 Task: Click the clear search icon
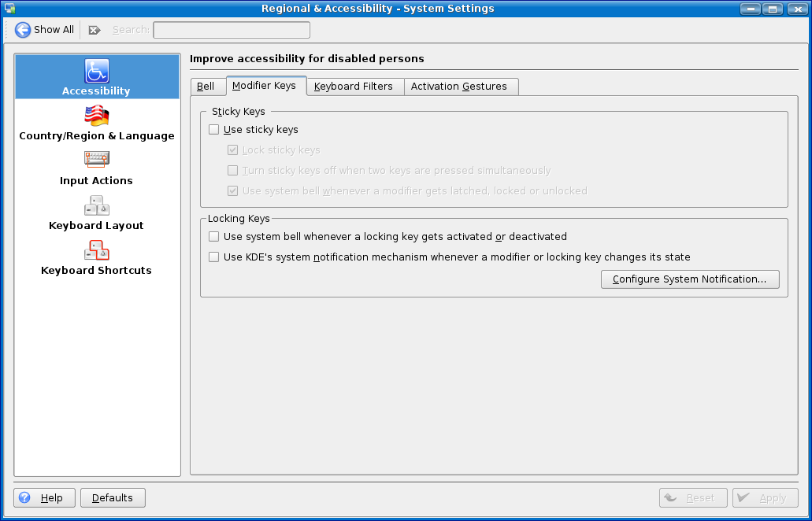[95, 30]
